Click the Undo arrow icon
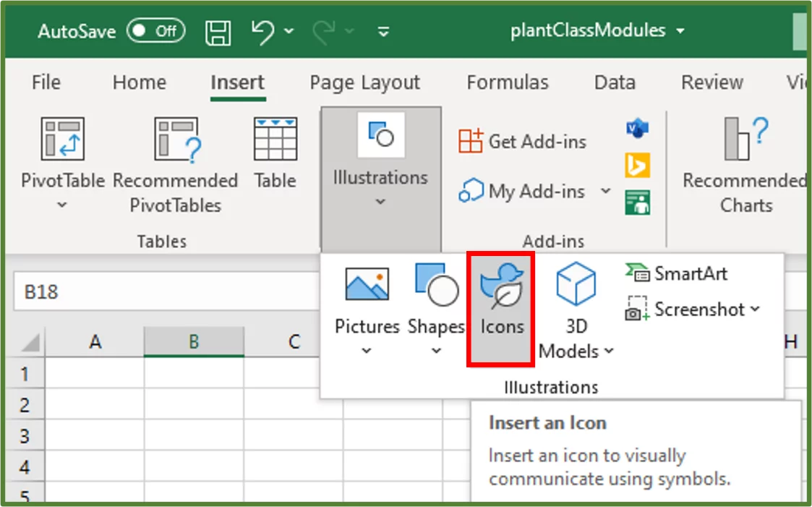This screenshot has height=507, width=812. point(263,30)
